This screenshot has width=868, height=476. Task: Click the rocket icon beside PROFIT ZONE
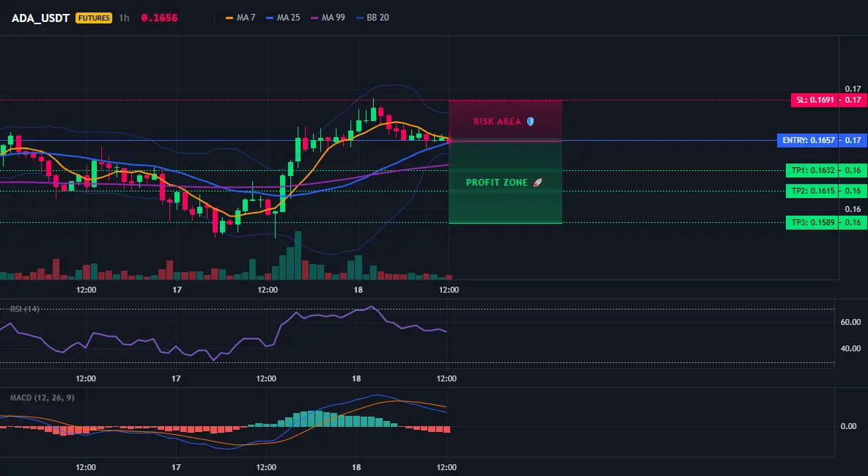[x=537, y=183]
